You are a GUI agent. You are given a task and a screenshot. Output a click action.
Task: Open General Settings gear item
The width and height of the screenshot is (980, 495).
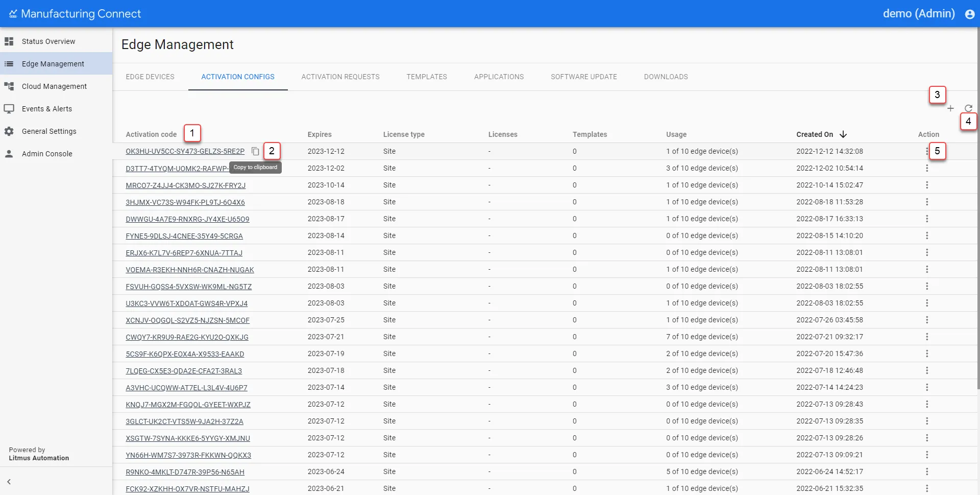[x=56, y=131]
